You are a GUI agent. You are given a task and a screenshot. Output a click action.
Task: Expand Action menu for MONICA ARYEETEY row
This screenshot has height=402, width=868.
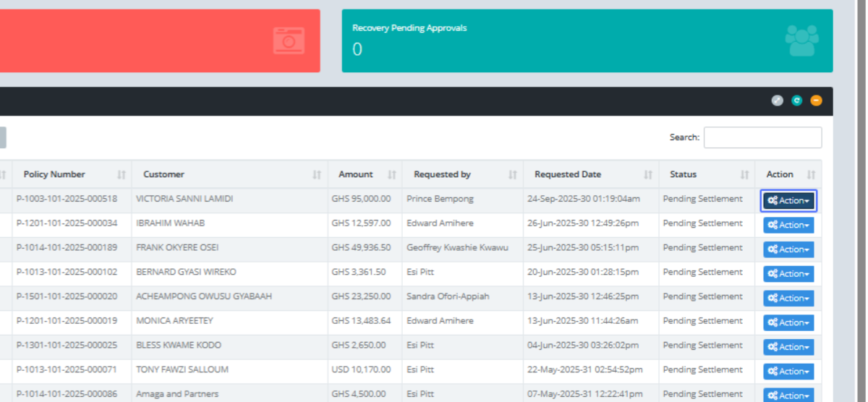(x=788, y=322)
